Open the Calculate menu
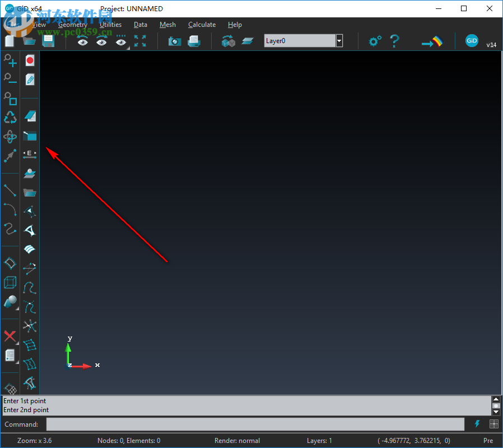The height and width of the screenshot is (448, 503). pos(202,25)
